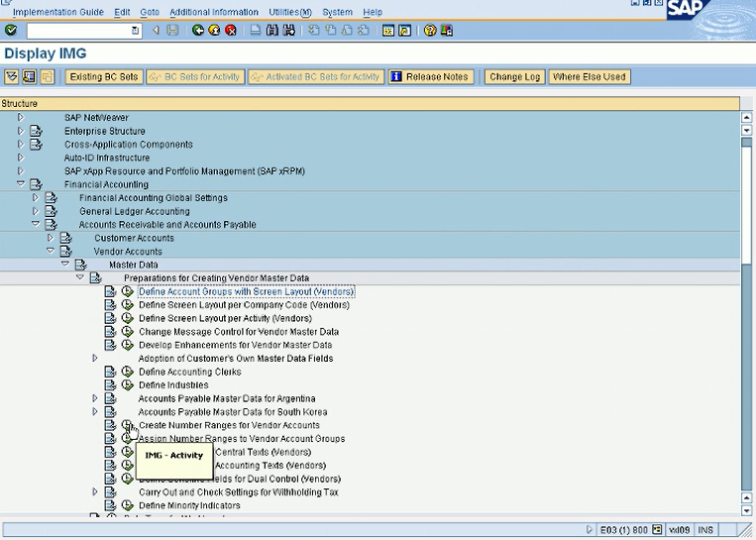Click the Customize Local Layout icon

(447, 31)
